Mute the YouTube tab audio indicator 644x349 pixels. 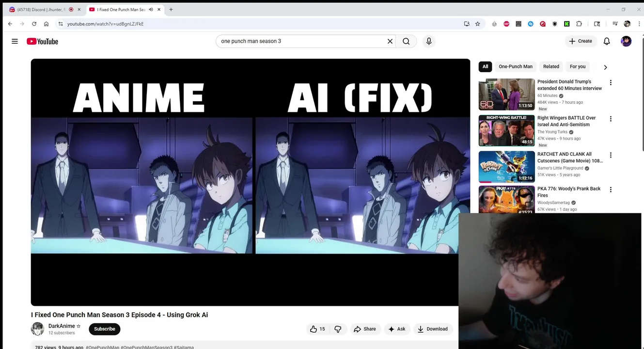(151, 9)
